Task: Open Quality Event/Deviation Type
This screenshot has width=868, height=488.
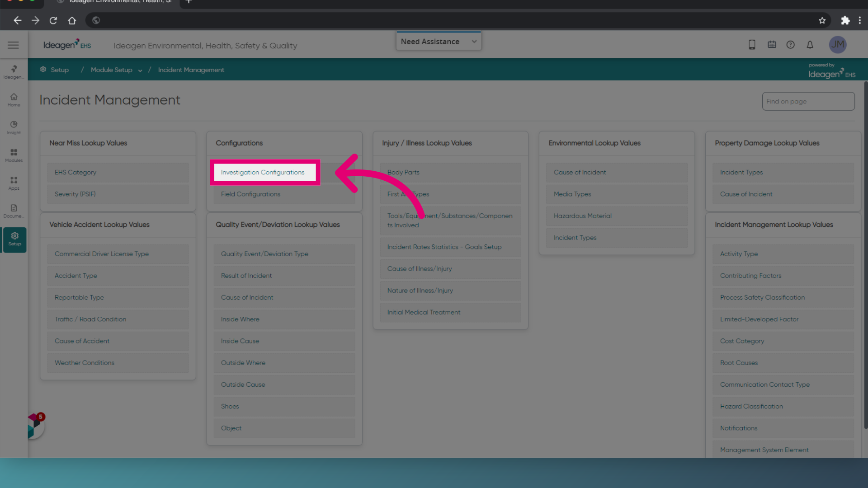Action: 284,254
